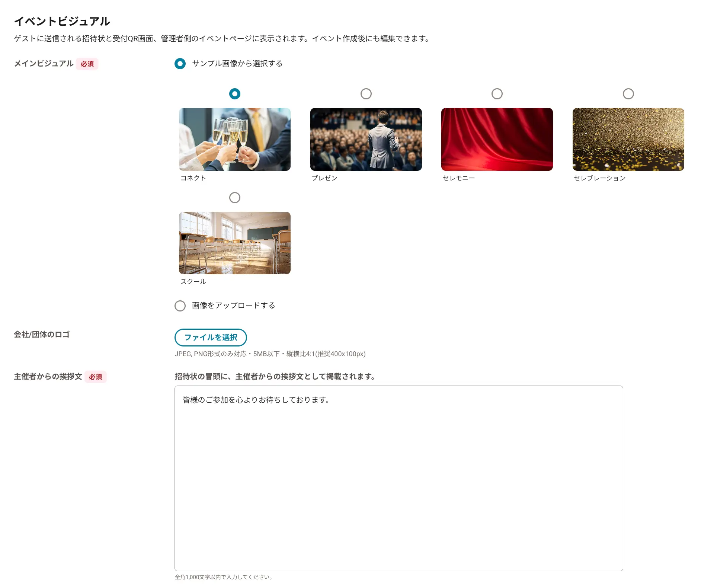Screen dimensions: 701x588
Task: Click the サンプル画像から選択する label text
Action: [237, 64]
